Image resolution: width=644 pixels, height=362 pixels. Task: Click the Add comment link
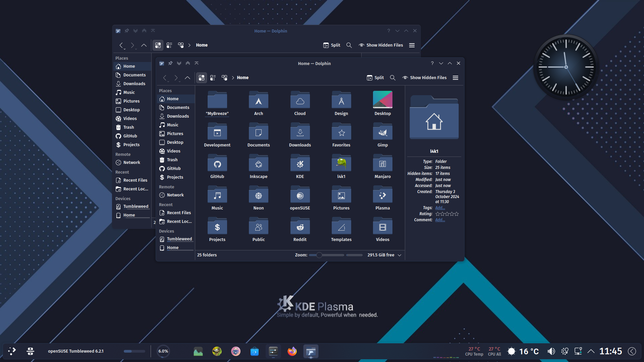point(440,220)
